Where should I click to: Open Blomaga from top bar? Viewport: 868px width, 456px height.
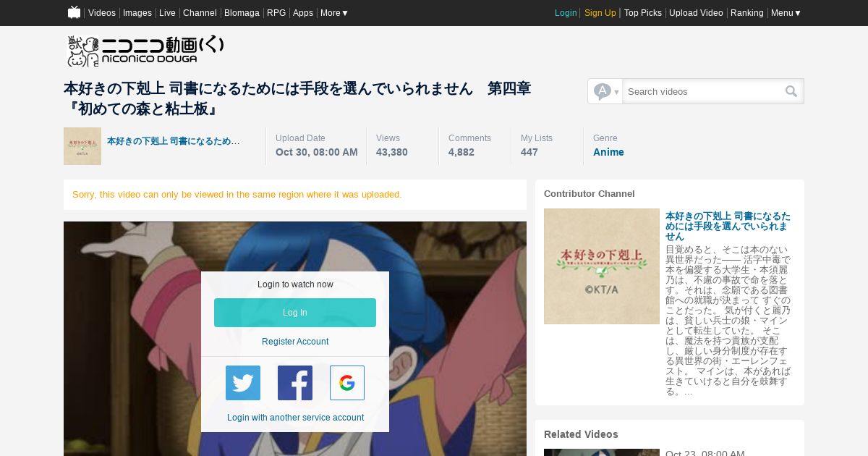(x=242, y=13)
